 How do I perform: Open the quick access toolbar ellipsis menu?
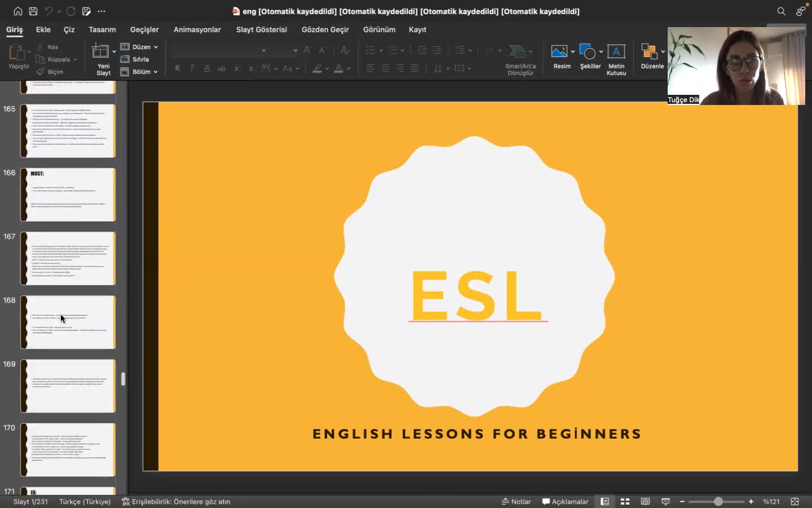pos(101,11)
